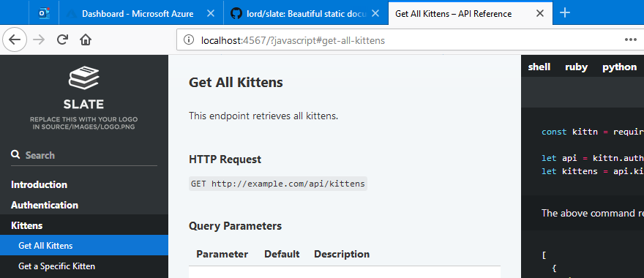Open the pinned Outlook tab icon
644x278 pixels.
(x=43, y=13)
